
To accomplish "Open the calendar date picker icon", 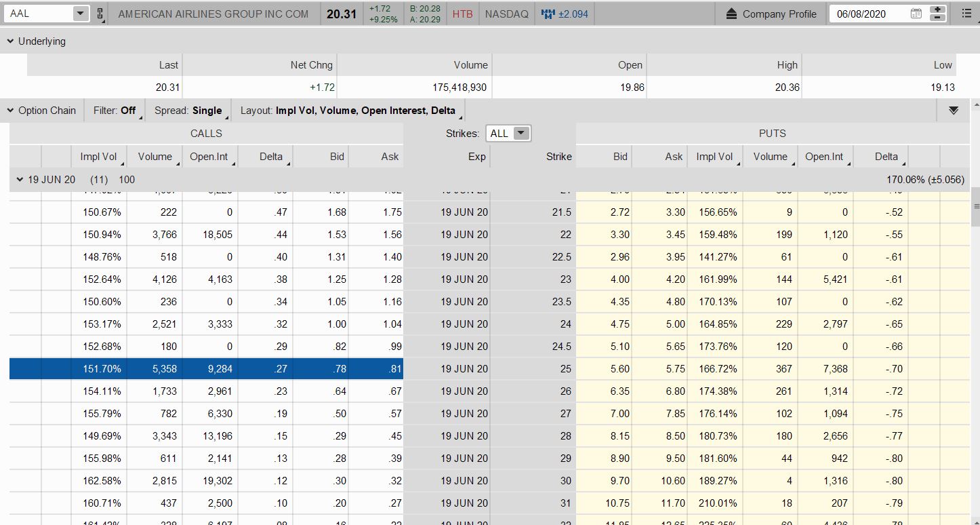I will (916, 14).
